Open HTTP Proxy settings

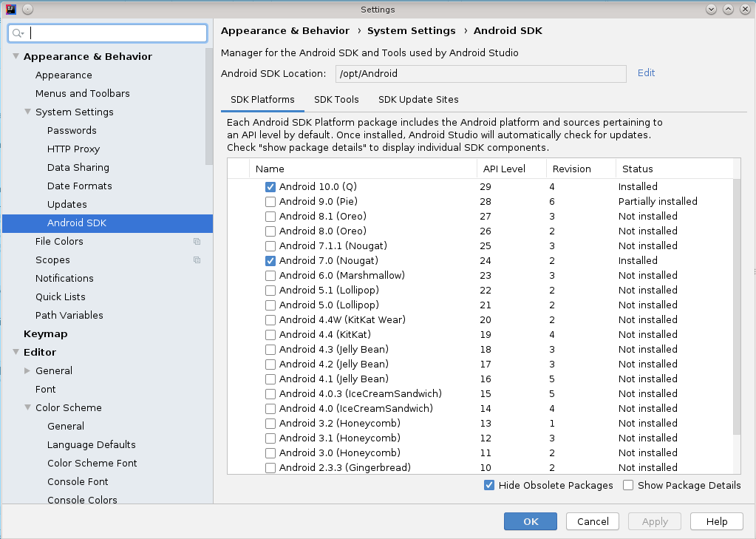(73, 149)
